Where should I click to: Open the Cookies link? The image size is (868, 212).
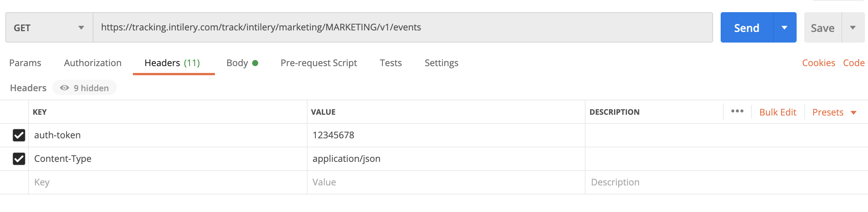point(818,63)
